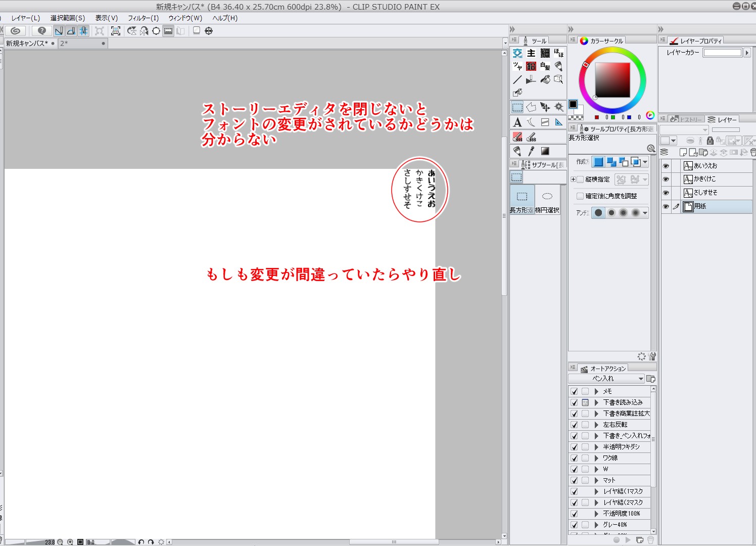Screen dimensions: 756x546
Task: Open the フィルター(I) menu
Action: 143,18
